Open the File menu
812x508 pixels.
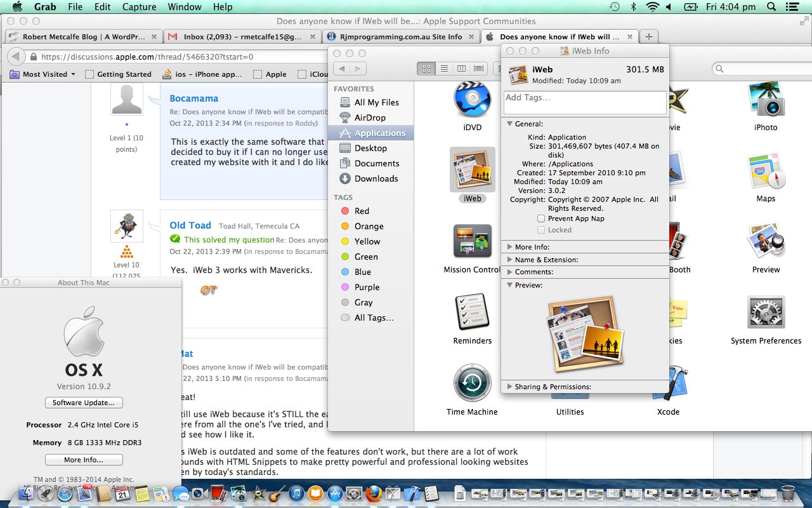tap(75, 7)
